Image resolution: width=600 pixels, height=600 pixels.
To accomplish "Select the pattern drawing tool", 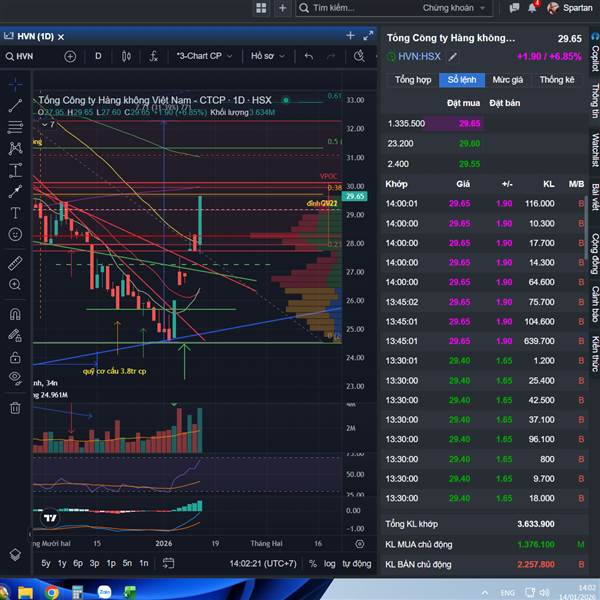I will point(15,148).
